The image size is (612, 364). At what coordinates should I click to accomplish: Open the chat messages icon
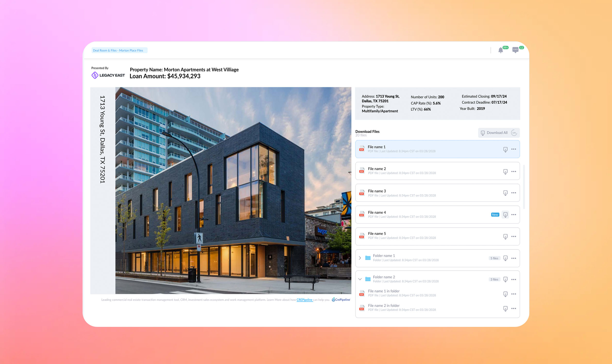pyautogui.click(x=515, y=50)
